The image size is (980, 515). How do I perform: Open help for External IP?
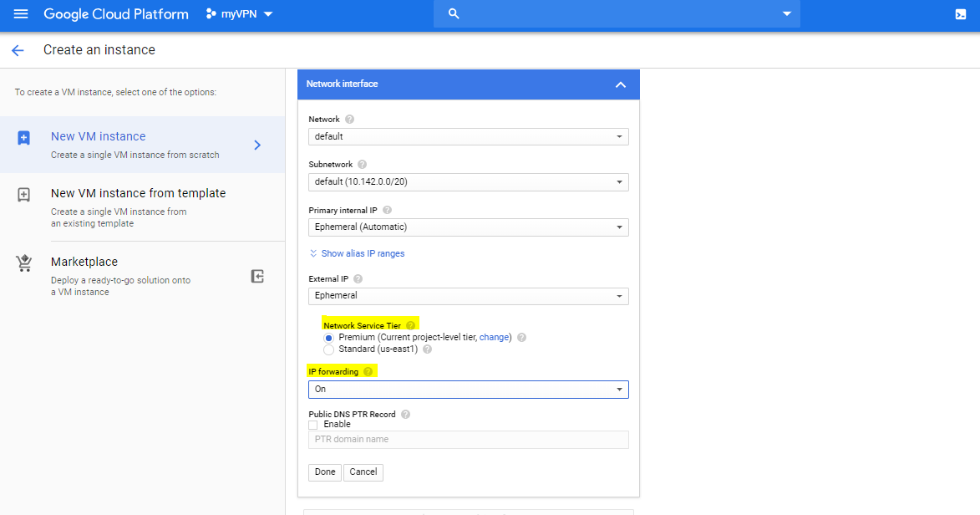pos(358,279)
